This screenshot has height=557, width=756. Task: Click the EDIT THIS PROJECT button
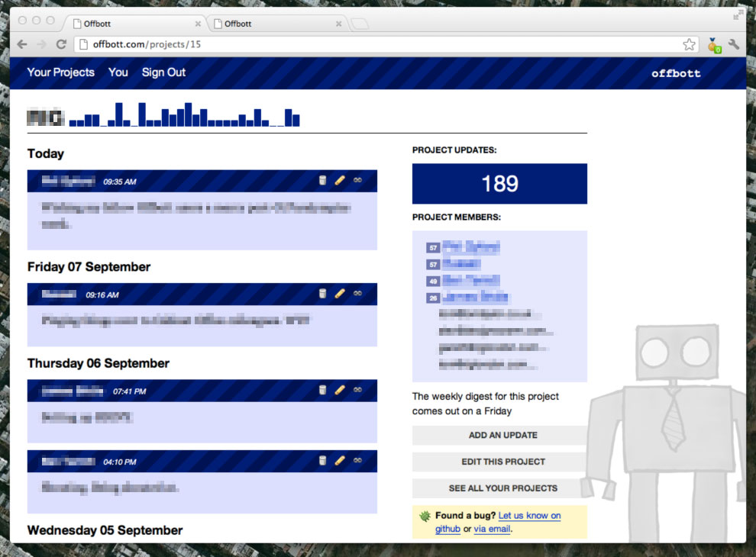coord(503,462)
